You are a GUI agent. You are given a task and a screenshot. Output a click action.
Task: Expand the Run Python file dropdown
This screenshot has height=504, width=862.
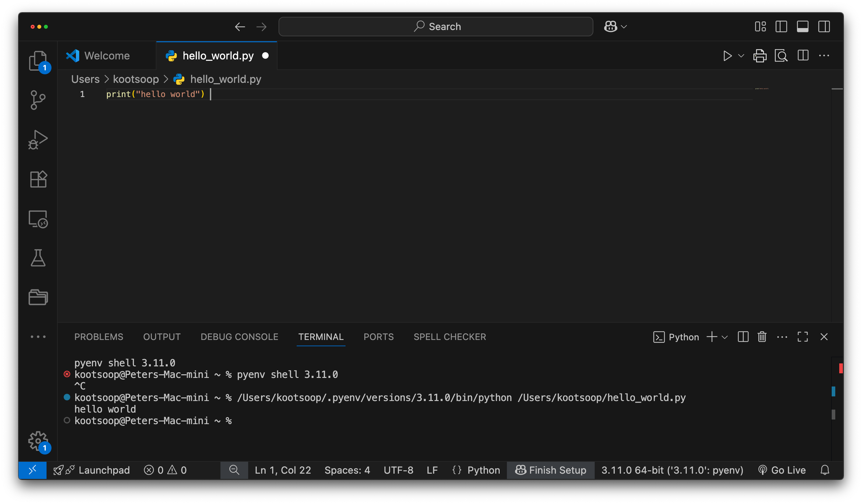click(x=741, y=56)
